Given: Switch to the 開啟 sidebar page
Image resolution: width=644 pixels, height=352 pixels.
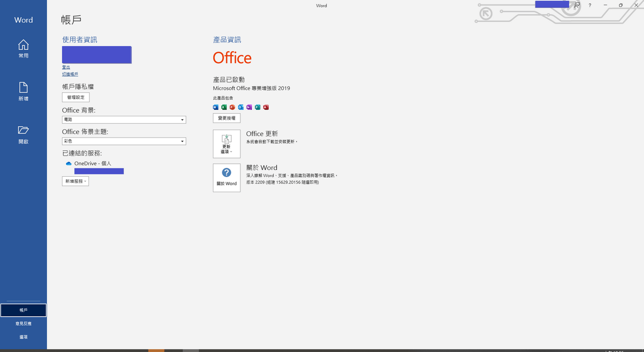Looking at the screenshot, I should coord(23,135).
